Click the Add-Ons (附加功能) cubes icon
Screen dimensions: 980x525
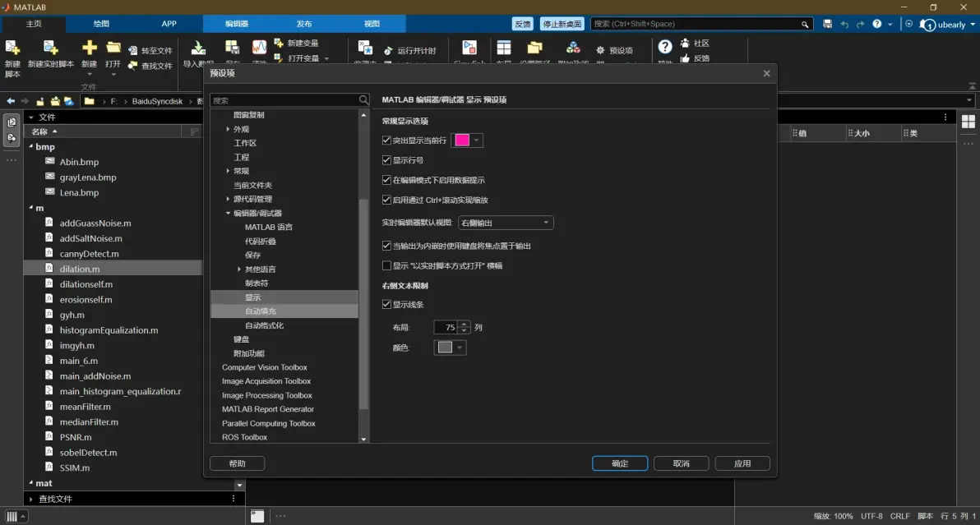572,48
